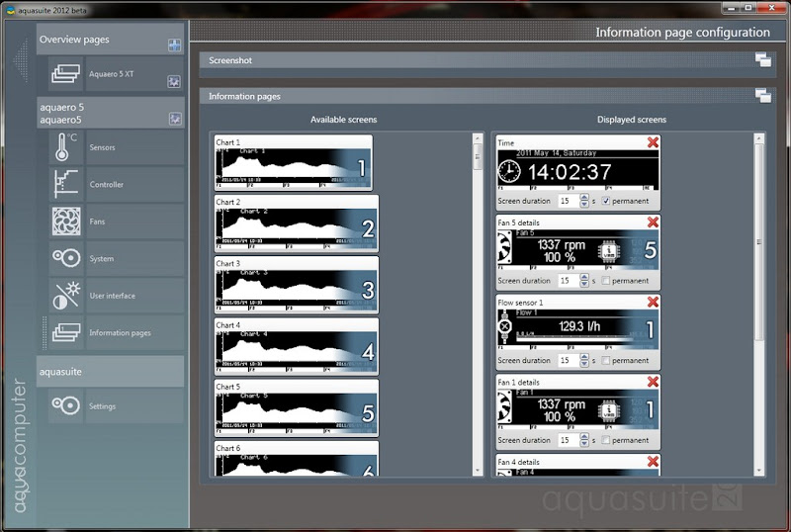Click Displayed screens scrollbar down arrow
The height and width of the screenshot is (532, 791).
point(759,471)
